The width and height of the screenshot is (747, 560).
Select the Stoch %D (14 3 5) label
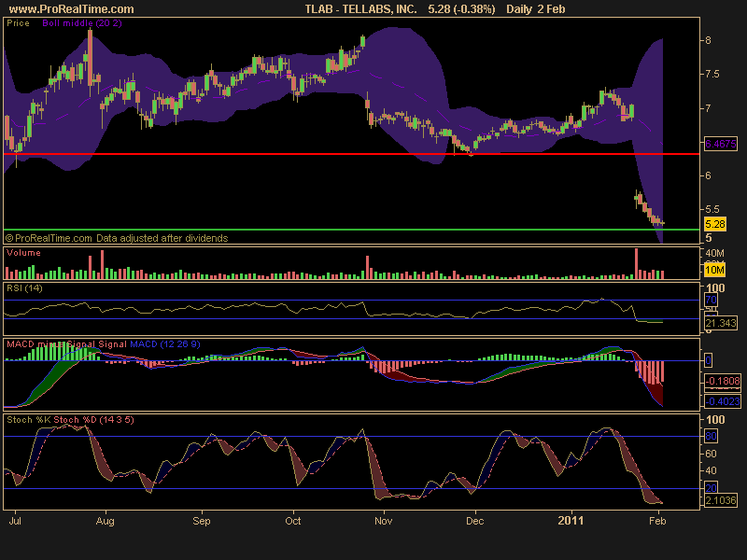click(94, 419)
